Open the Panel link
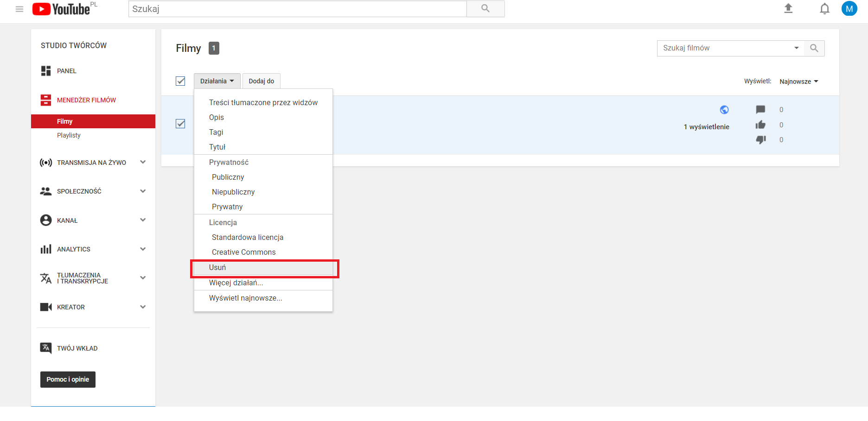 [x=67, y=71]
